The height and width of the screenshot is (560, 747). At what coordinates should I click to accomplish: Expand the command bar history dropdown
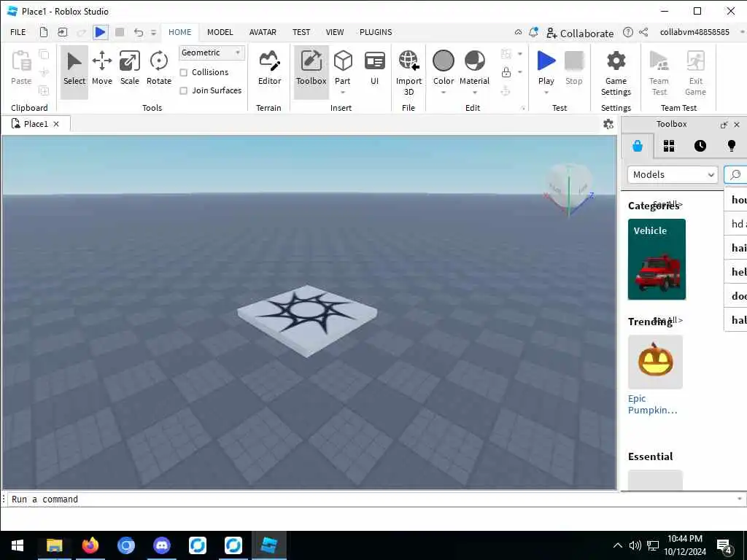740,499
